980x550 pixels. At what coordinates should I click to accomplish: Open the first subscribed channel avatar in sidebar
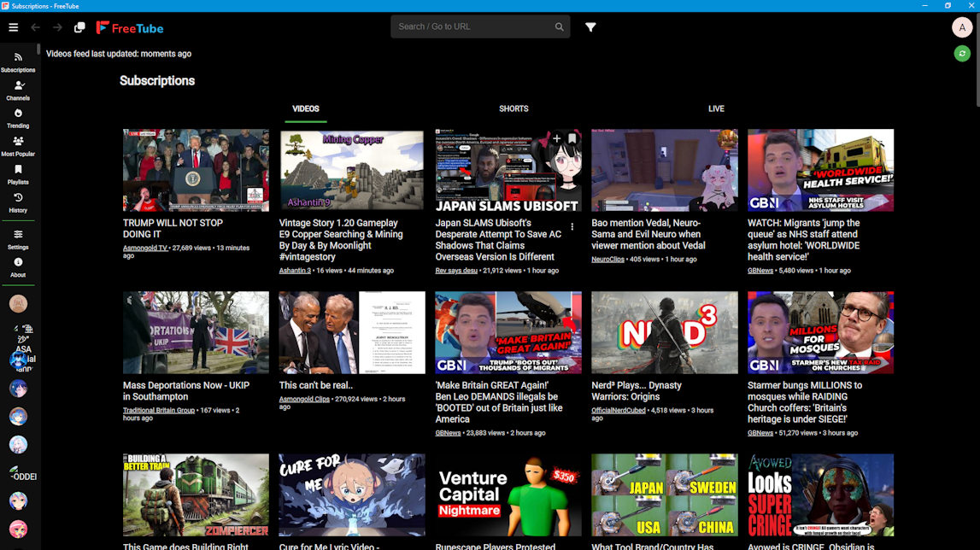click(x=18, y=304)
